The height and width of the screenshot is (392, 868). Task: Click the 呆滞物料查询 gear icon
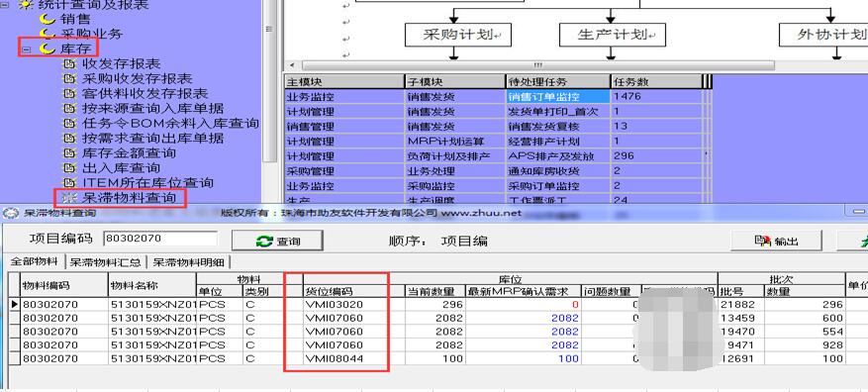coord(69,198)
